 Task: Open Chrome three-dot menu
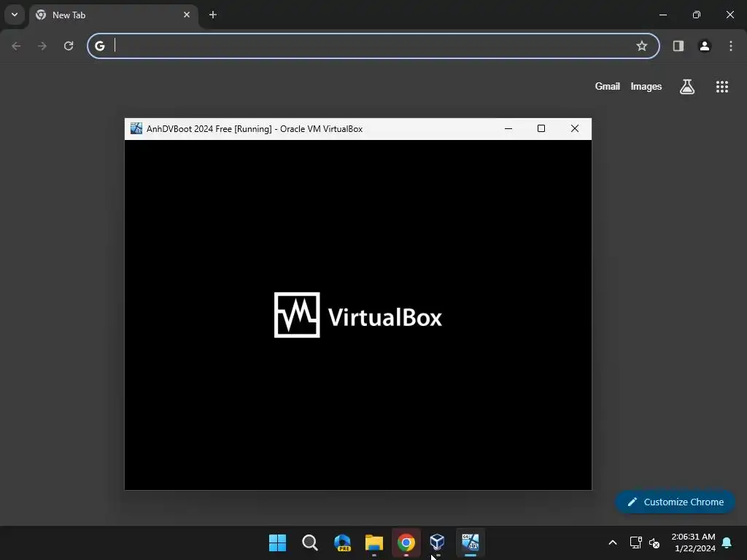pos(731,46)
